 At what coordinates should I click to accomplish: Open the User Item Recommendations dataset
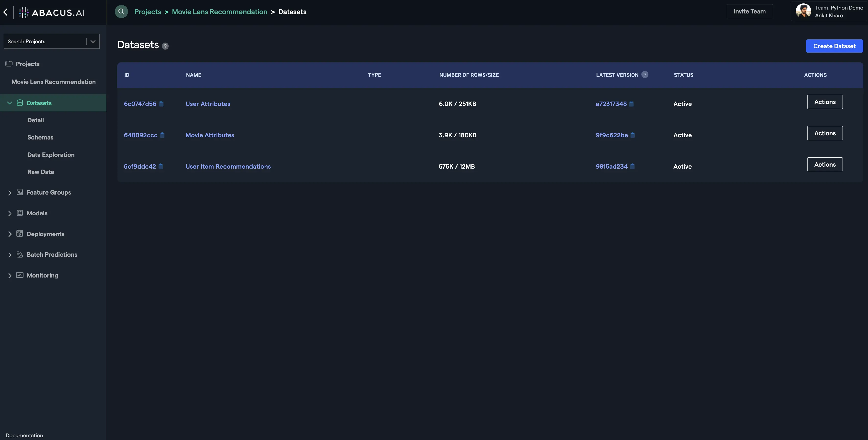point(228,166)
